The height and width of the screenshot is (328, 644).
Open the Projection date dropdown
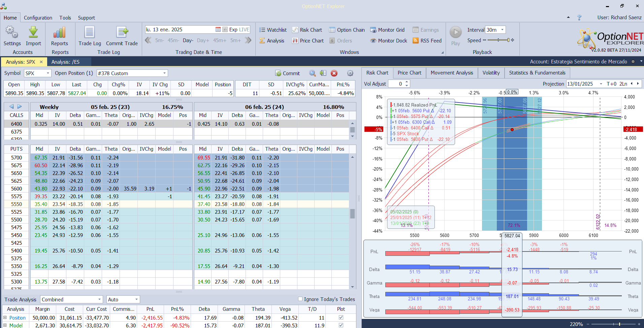click(x=601, y=84)
